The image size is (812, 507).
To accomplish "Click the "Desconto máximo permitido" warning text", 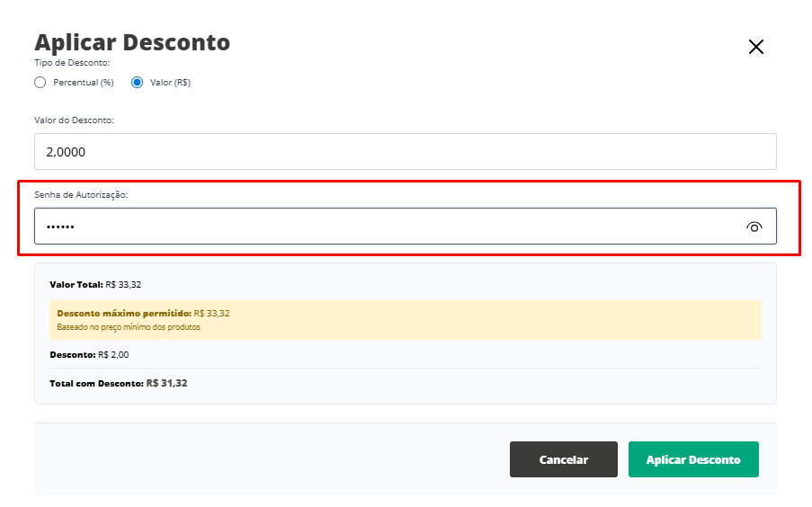I will [124, 314].
